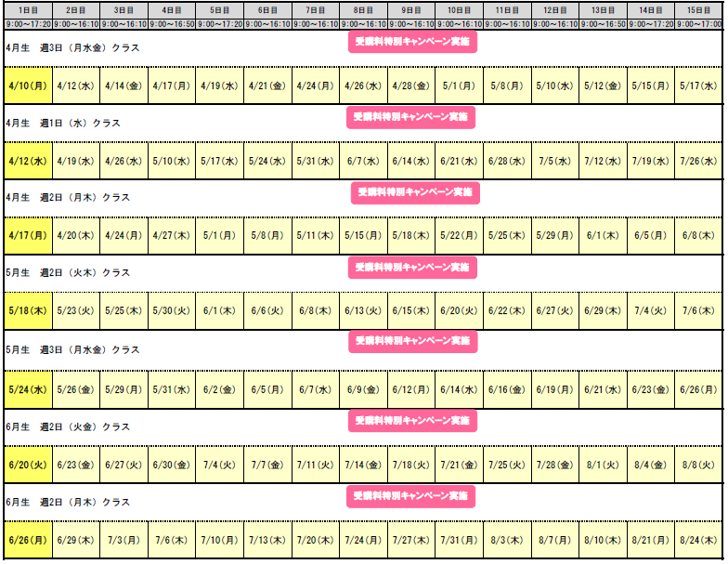Select the 7/20(木) date cell
The image size is (728, 564).
pyautogui.click(x=316, y=540)
